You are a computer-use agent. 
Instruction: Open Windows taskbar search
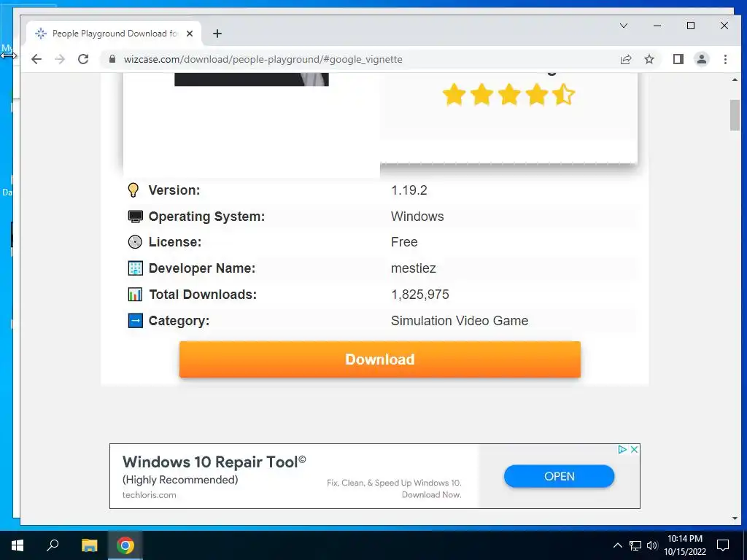click(x=53, y=545)
